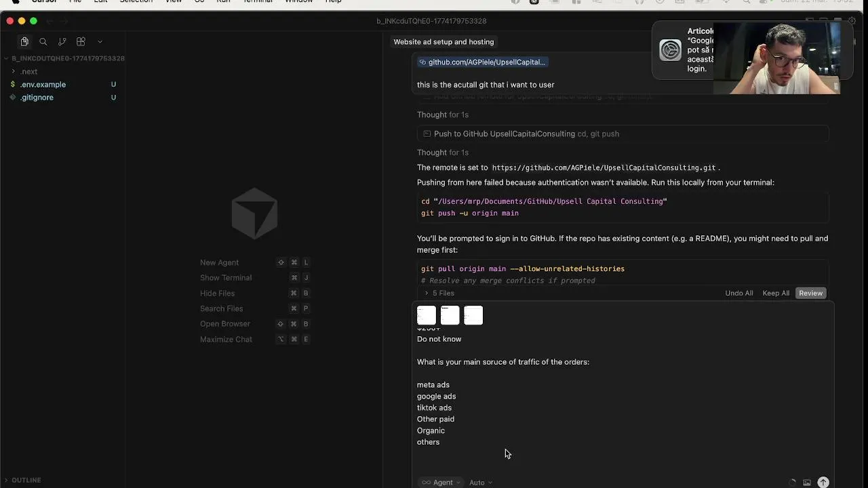The image size is (868, 488).
Task: Click Keep All changes
Action: coord(776,293)
